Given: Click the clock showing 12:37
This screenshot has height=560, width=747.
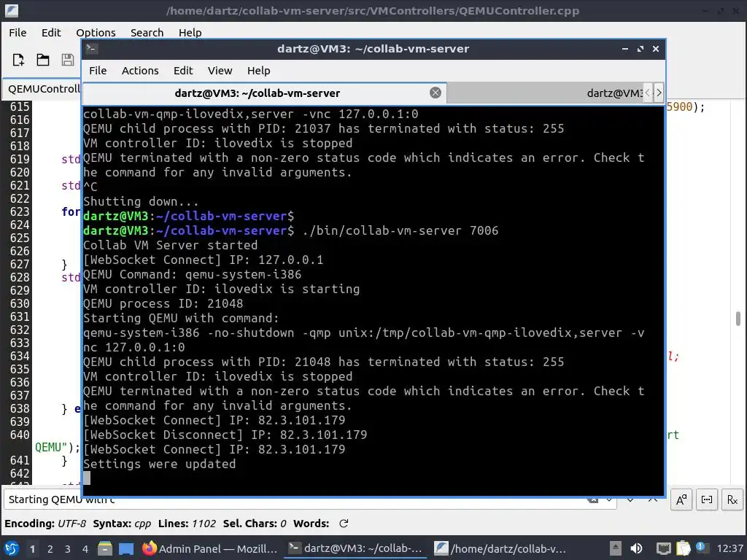Looking at the screenshot, I should (x=729, y=548).
